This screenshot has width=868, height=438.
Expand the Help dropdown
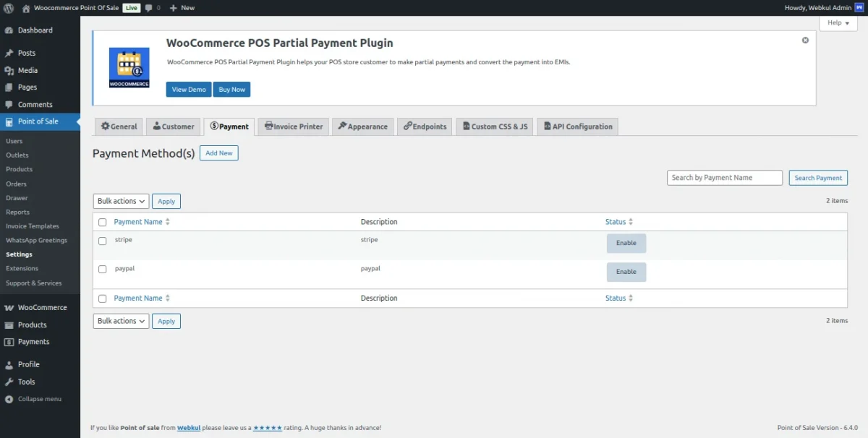(x=838, y=23)
